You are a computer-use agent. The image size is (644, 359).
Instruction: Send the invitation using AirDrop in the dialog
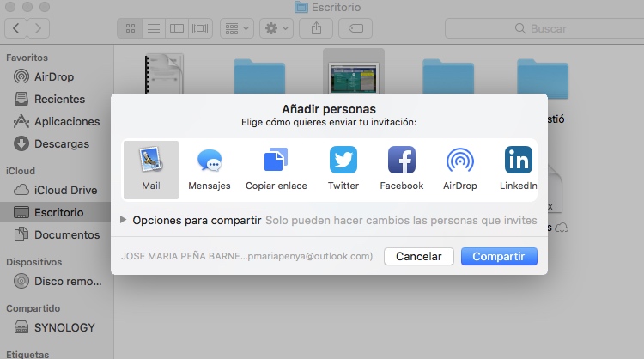(x=460, y=170)
